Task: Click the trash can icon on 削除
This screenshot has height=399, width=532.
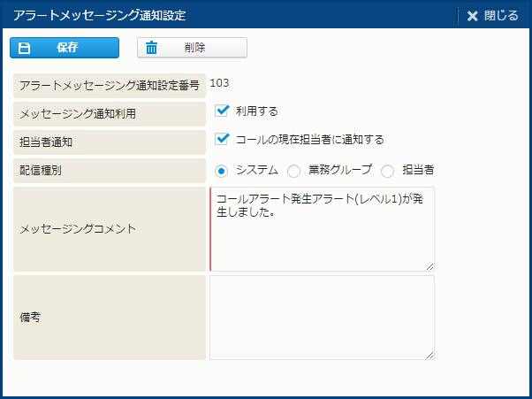Action: point(152,48)
